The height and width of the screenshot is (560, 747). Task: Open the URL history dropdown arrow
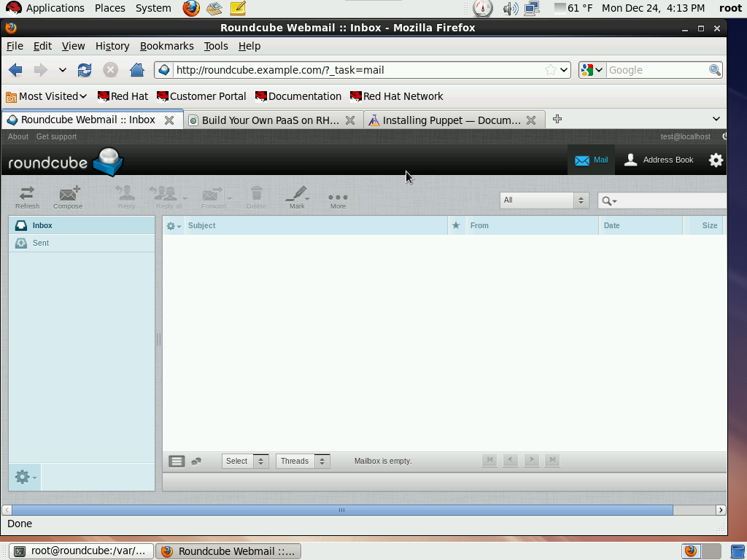click(564, 70)
